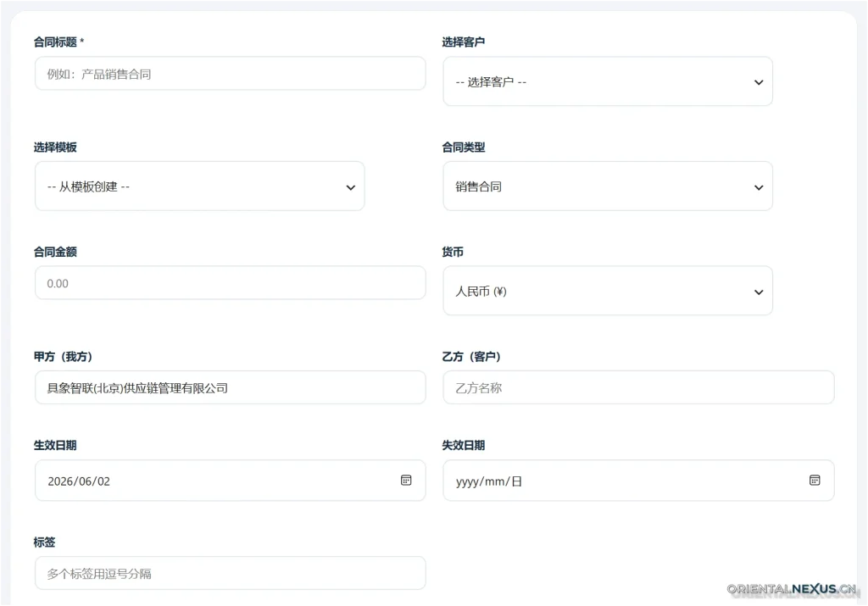
Task: Click the 乙方 (客户) label
Action: coord(471,357)
